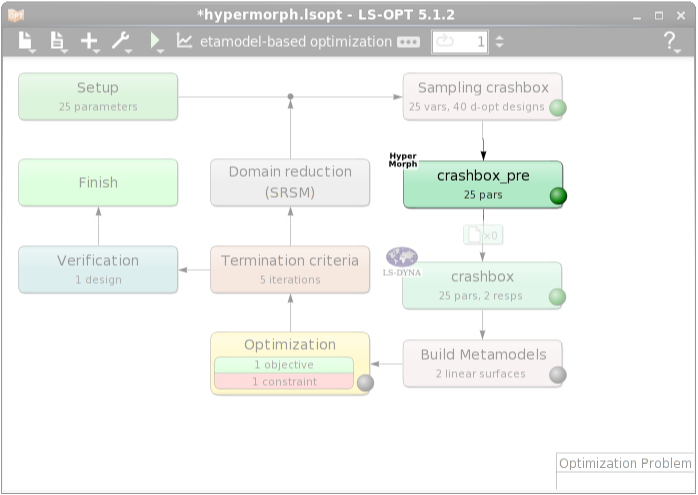Click green status LED on crashbox stage
The width and height of the screenshot is (698, 495).
pyautogui.click(x=557, y=297)
